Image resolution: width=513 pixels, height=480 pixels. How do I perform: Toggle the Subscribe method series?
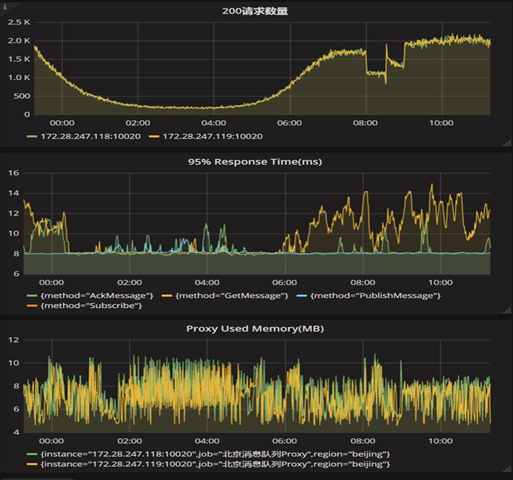91,306
